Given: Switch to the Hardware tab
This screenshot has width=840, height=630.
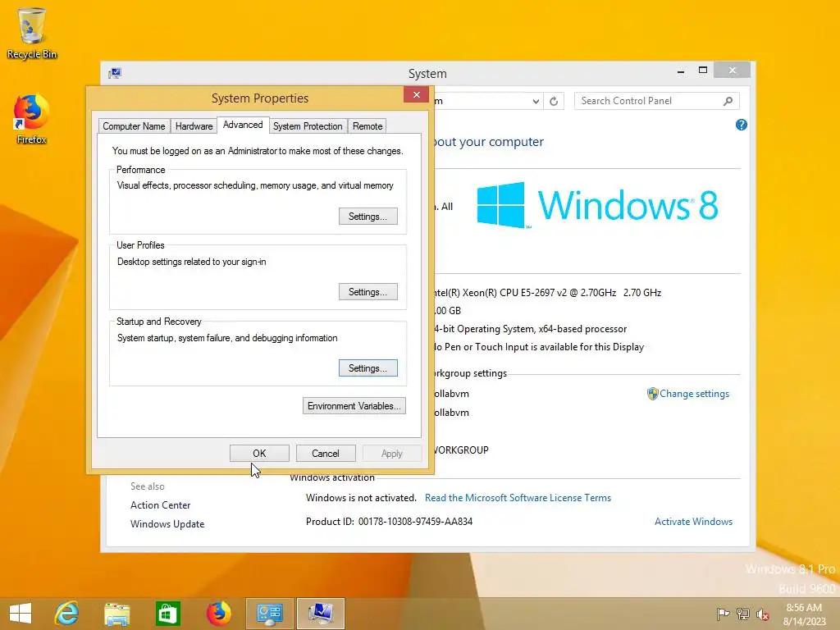Looking at the screenshot, I should pyautogui.click(x=194, y=126).
